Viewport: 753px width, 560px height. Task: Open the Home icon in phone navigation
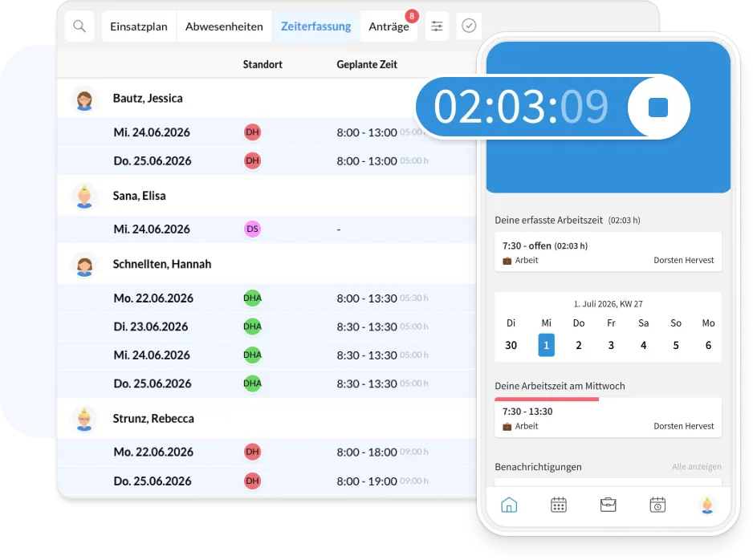pos(509,505)
